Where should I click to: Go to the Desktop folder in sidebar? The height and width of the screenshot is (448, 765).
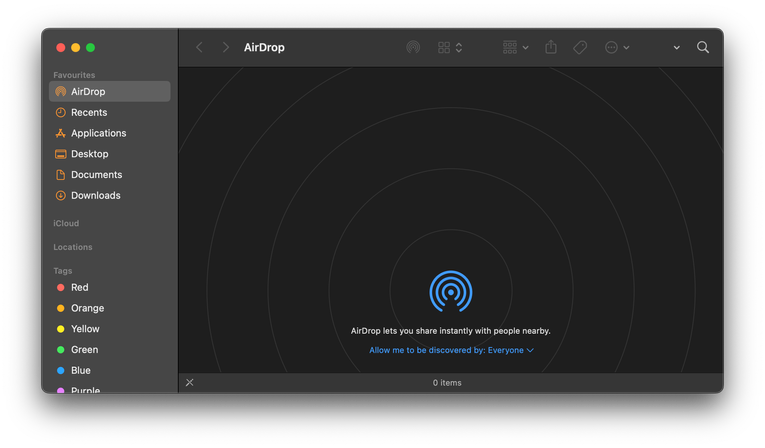pyautogui.click(x=89, y=154)
